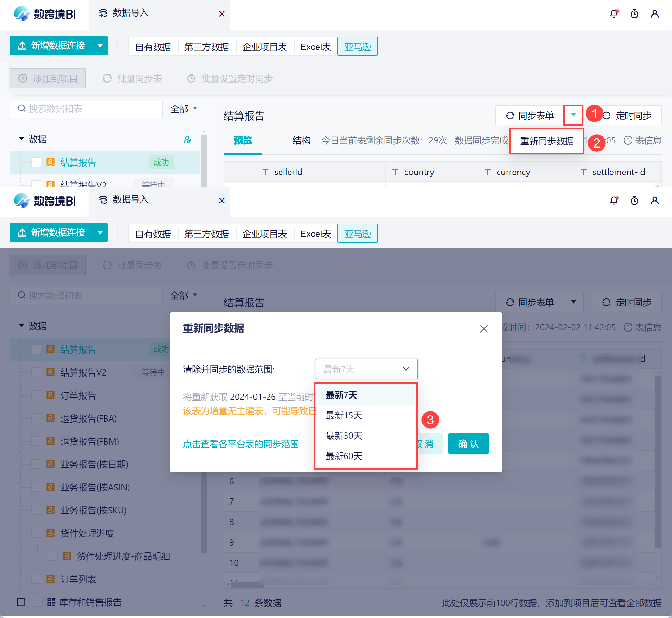The image size is (672, 618).
Task: Open the 最新7天 range dropdown
Action: [x=366, y=369]
